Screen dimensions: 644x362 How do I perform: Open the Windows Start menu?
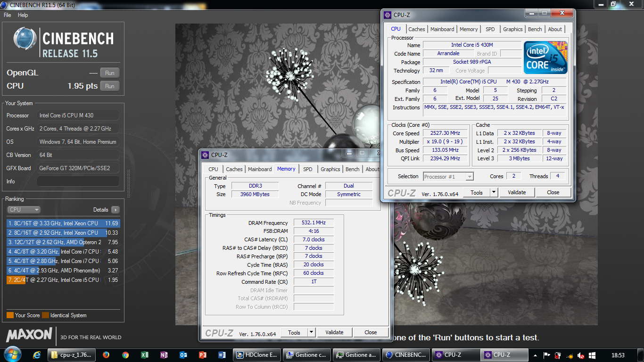[12, 354]
